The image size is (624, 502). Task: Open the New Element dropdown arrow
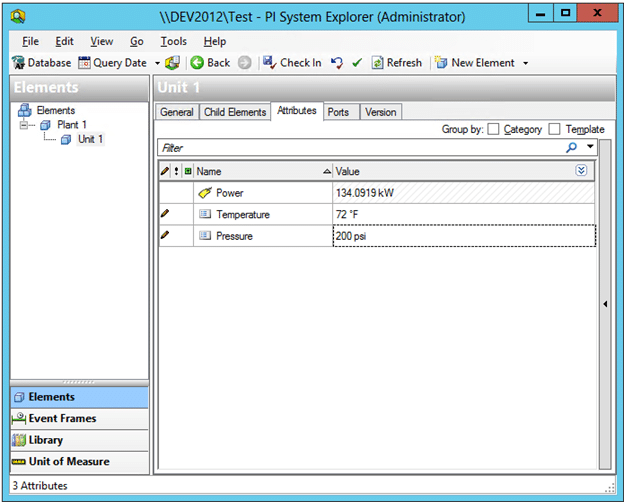(x=526, y=63)
